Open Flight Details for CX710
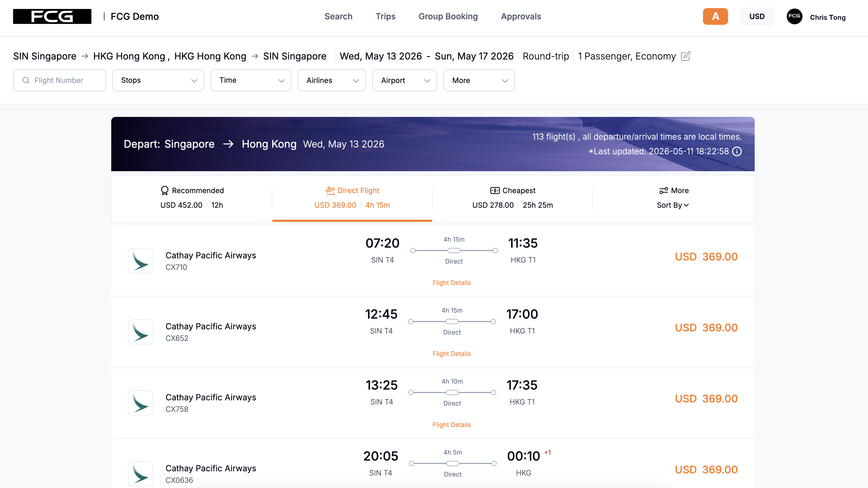Screen dimensions: 868x488 click(x=451, y=283)
